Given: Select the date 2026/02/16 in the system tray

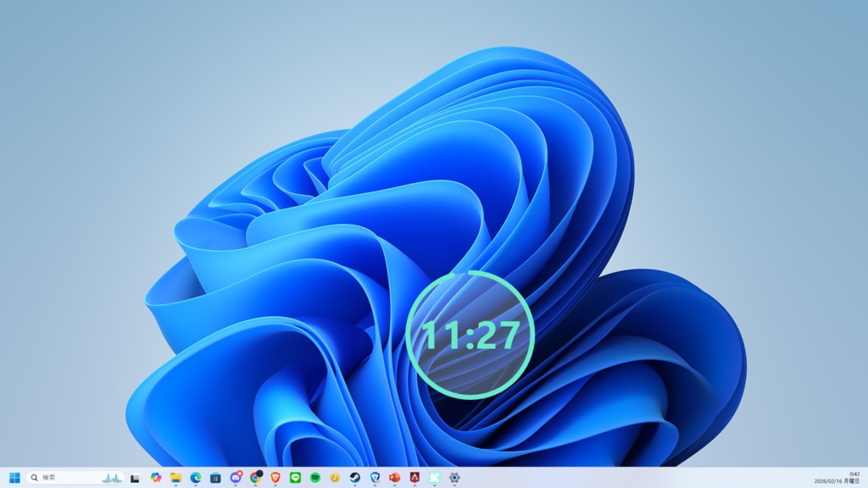Looking at the screenshot, I should [838, 481].
